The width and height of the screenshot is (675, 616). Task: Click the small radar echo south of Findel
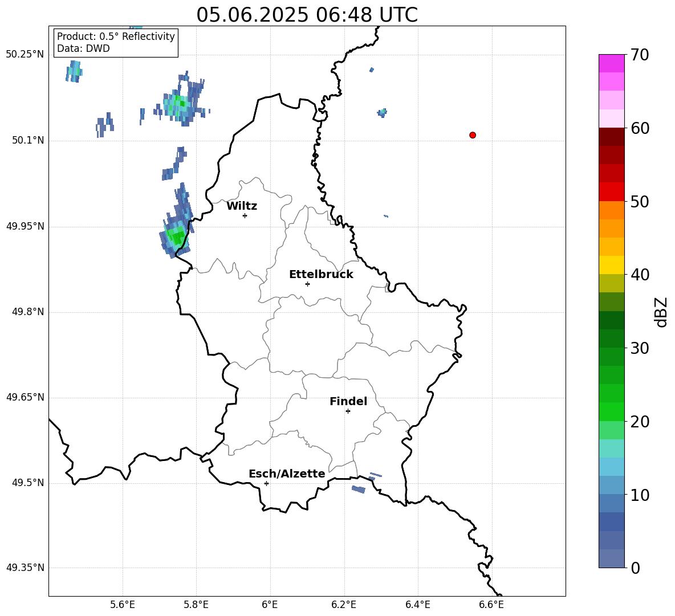click(x=358, y=489)
